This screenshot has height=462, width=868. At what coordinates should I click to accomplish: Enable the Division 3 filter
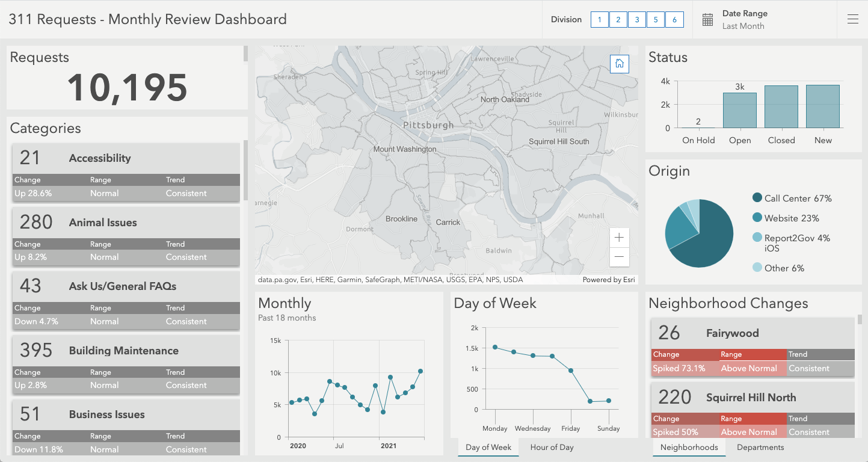(637, 19)
